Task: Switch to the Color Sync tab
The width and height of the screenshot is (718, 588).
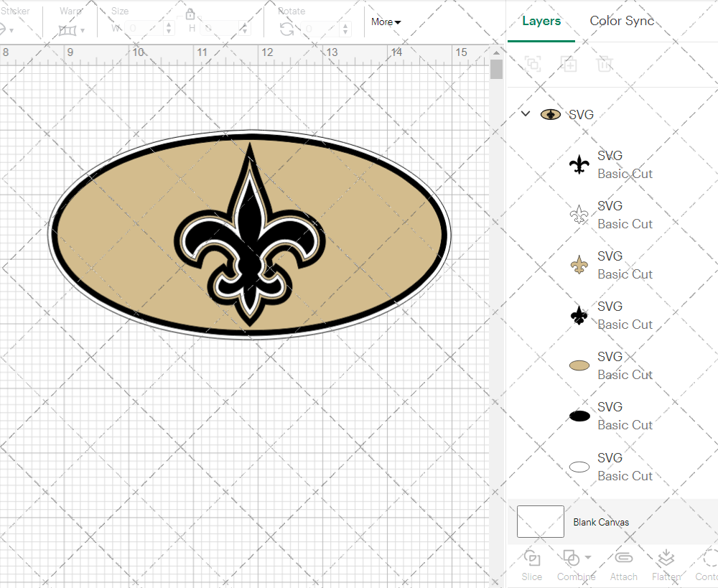Action: [x=622, y=21]
